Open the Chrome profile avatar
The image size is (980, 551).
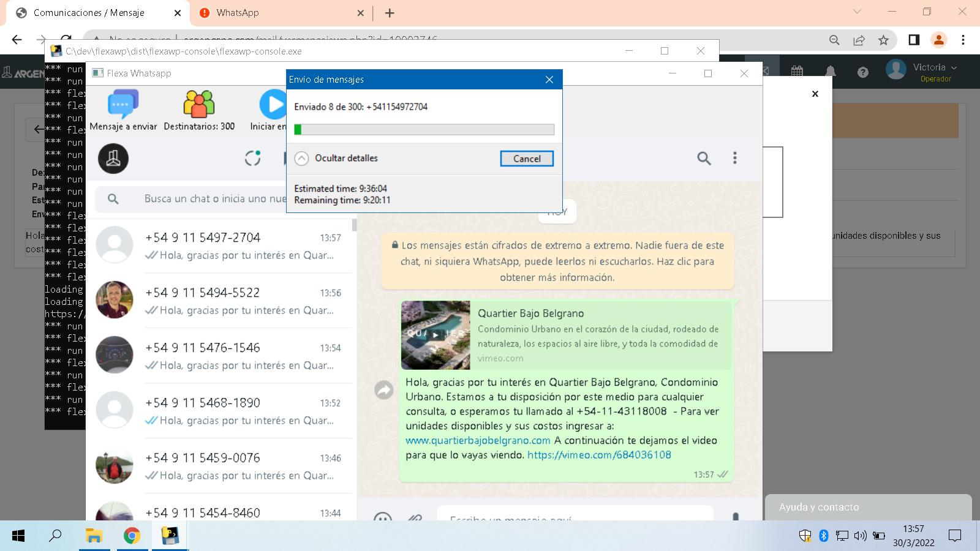point(938,40)
